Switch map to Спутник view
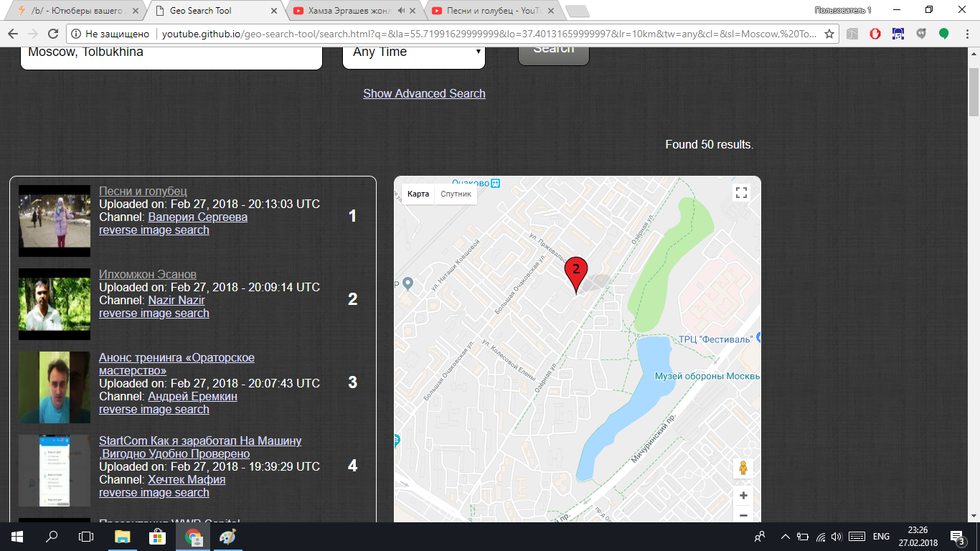Screen dimensions: 980x551 (456, 194)
